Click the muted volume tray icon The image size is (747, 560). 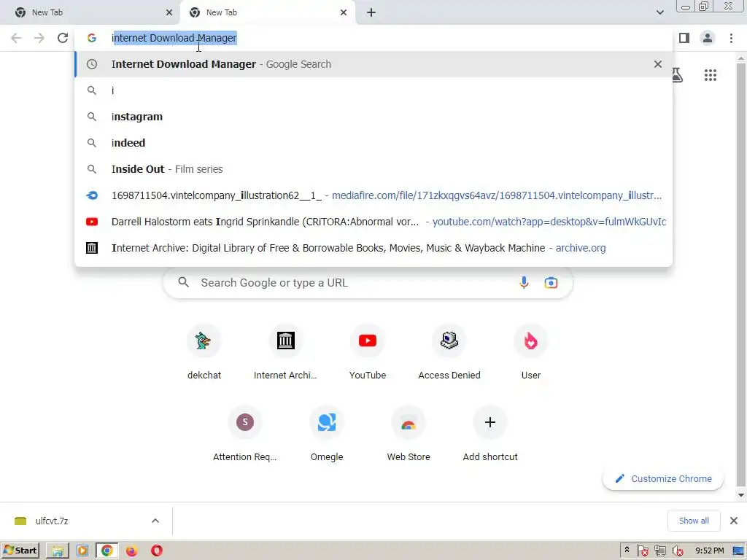pos(678,551)
